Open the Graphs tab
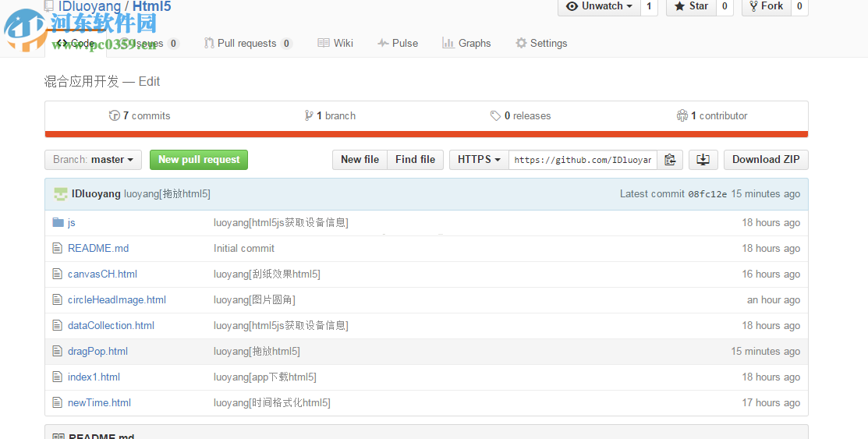This screenshot has width=868, height=439. (x=466, y=43)
